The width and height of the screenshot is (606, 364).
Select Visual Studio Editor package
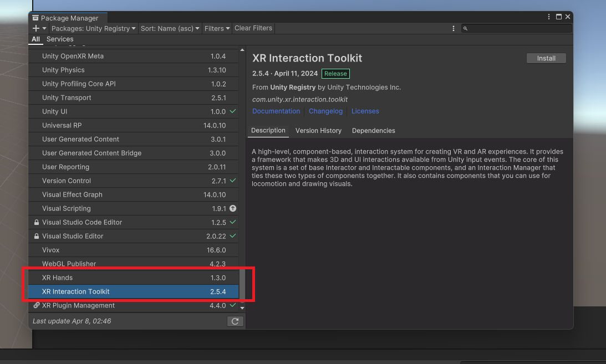[x=133, y=236]
